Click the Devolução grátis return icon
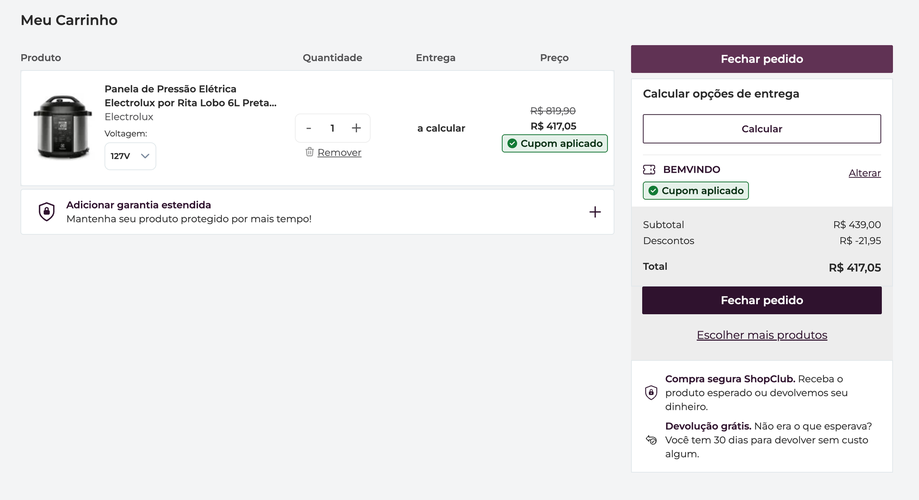The image size is (919, 500). tap(651, 440)
